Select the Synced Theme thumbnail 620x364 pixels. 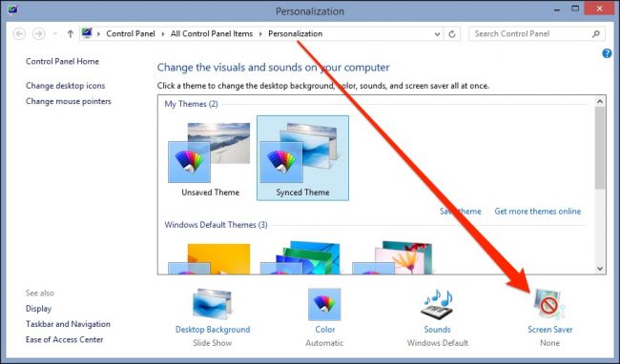point(303,158)
